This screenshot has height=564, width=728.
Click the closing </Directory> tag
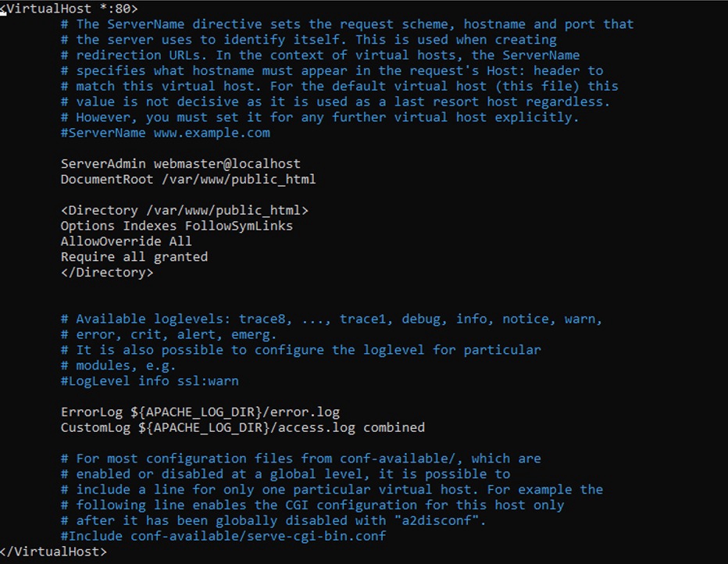tap(107, 273)
